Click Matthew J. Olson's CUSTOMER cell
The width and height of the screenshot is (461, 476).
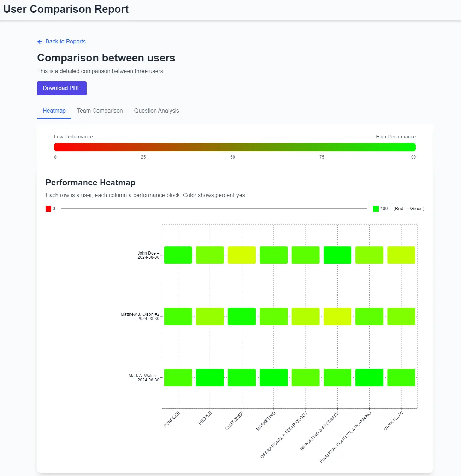tap(242, 316)
